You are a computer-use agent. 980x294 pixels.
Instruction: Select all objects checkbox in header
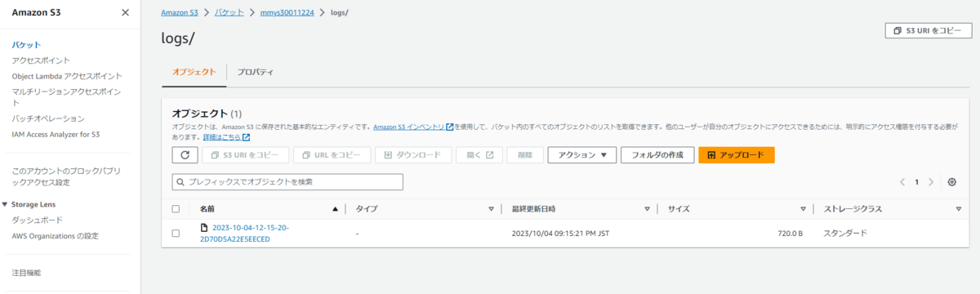[x=176, y=209]
